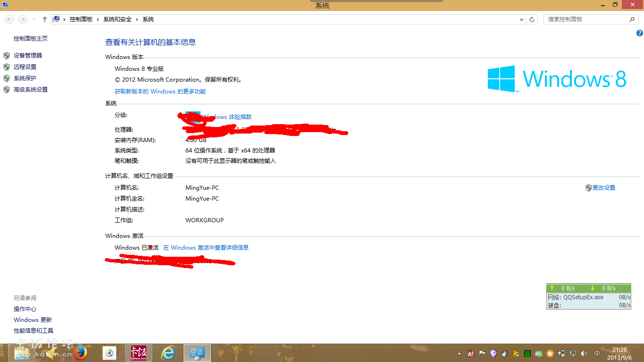Launch Firefox from the taskbar
644x362 pixels.
[x=80, y=353]
